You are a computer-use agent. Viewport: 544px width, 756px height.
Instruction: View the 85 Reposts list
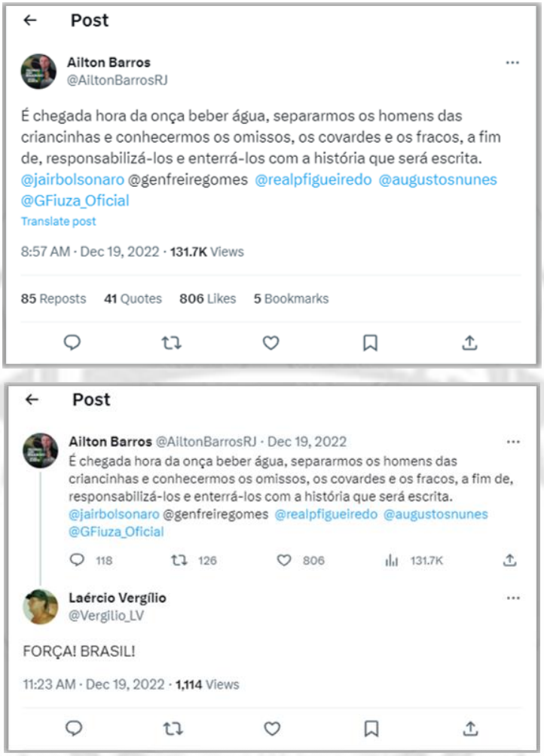(53, 298)
